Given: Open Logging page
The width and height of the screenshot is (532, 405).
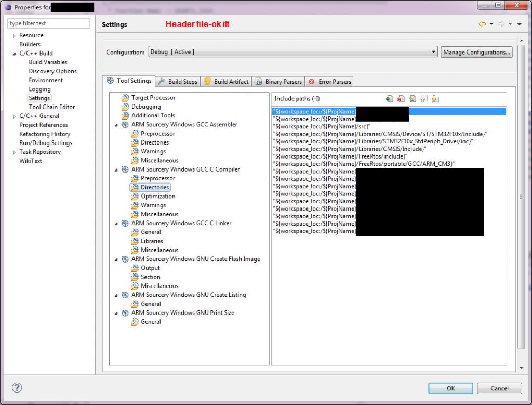Looking at the screenshot, I should tap(39, 89).
